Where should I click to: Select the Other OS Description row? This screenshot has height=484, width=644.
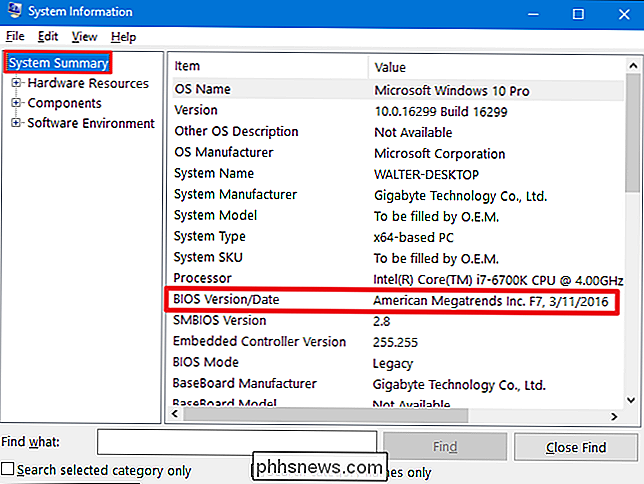tap(398, 131)
